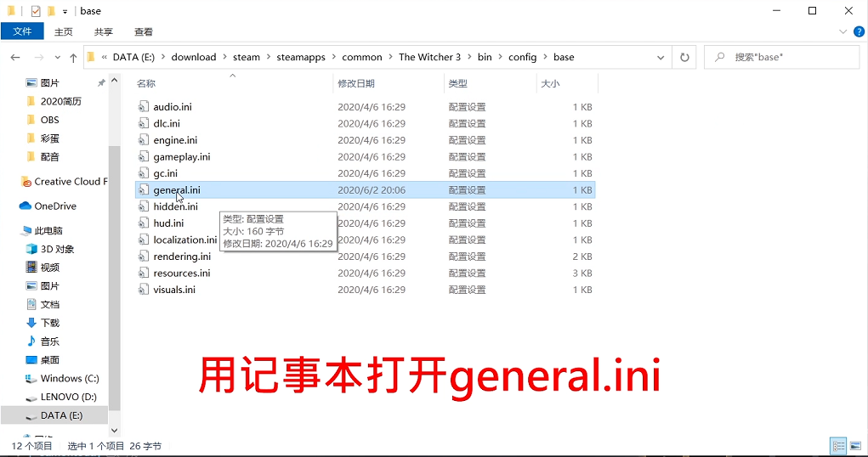Viewport: 868px width, 457px height.
Task: Click the properties checkmark quick access icon
Action: click(36, 11)
